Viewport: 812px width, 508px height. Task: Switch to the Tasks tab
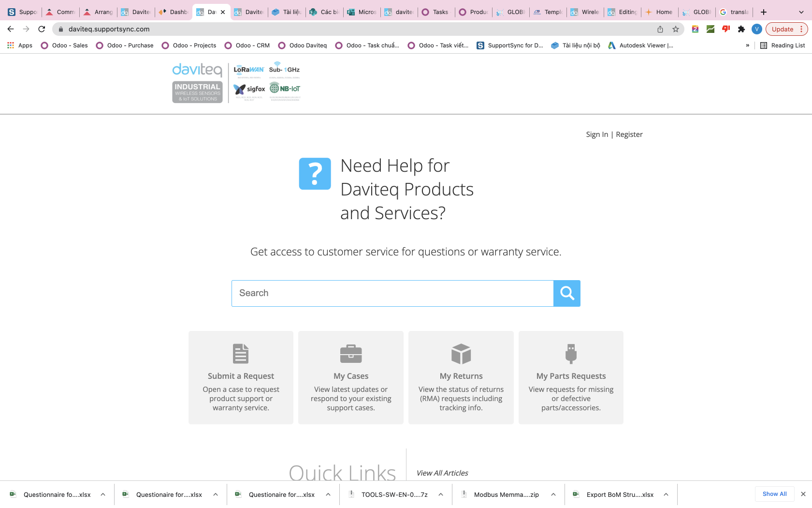[x=436, y=12]
